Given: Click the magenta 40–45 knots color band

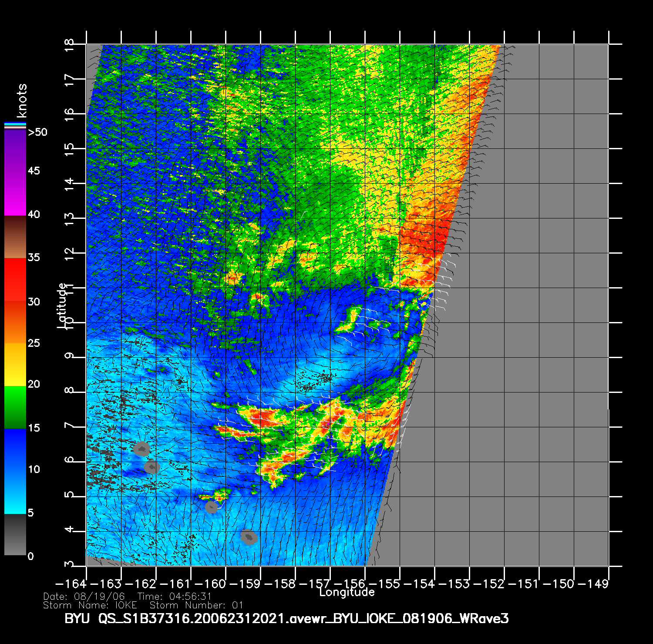Looking at the screenshot, I should [15, 194].
